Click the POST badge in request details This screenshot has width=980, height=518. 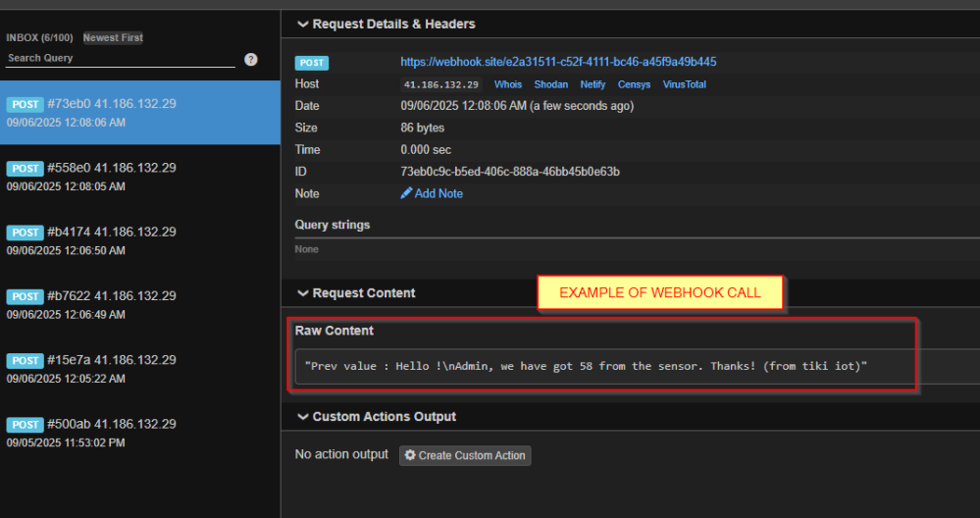point(312,63)
